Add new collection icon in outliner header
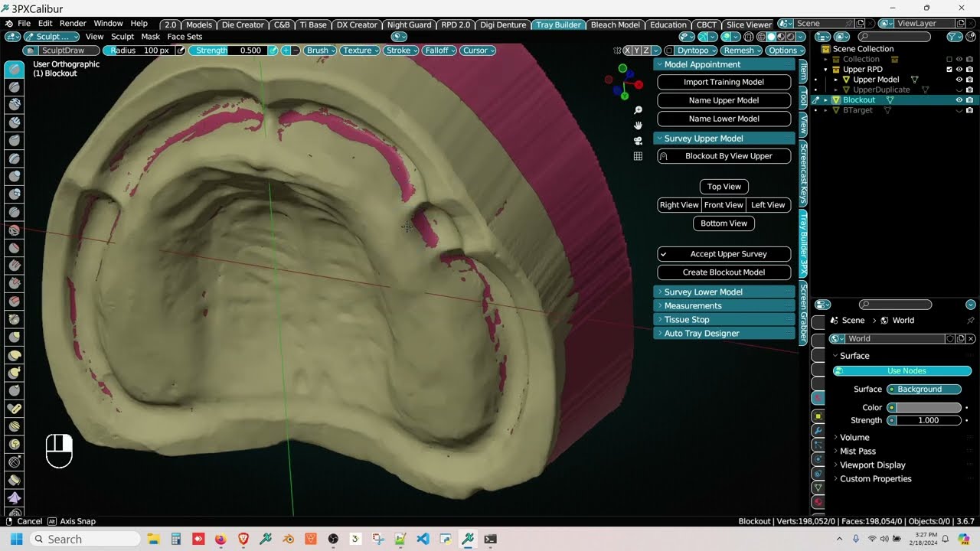Viewport: 980px width, 551px height. (970, 37)
